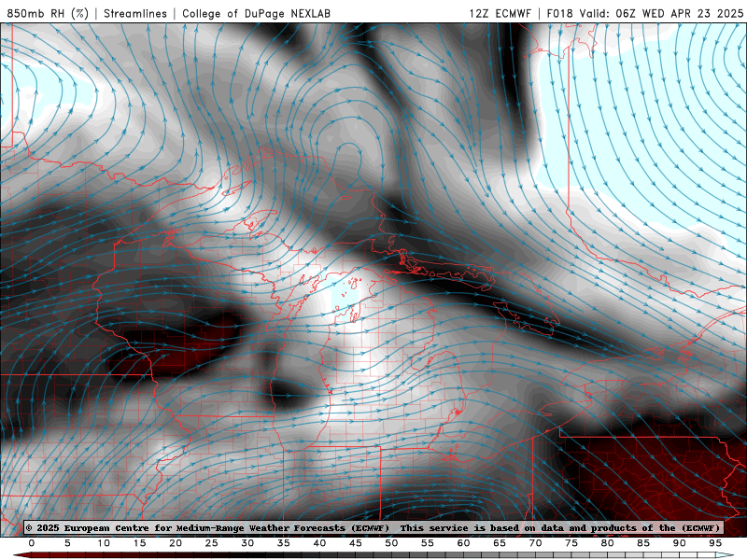Click the colorbar label "60"
Screen dimensions: 747x560
(463, 543)
